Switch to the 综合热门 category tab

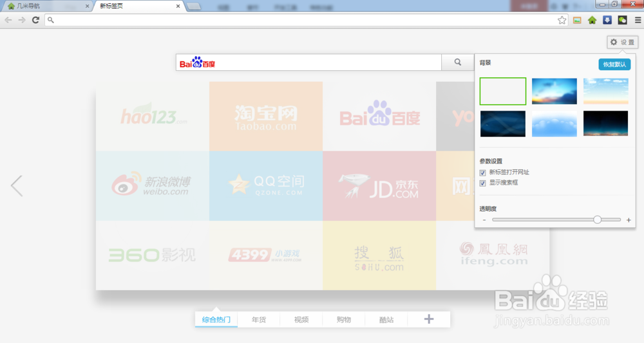(x=216, y=320)
